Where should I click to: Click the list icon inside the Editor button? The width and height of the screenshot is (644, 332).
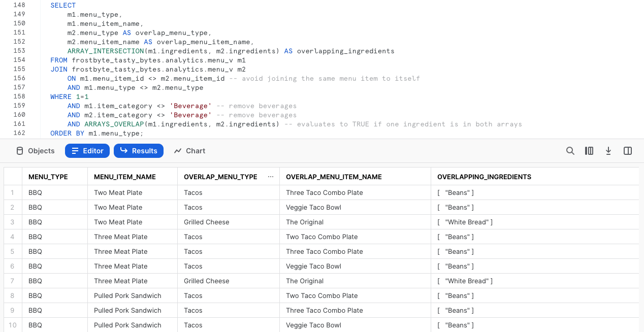tap(75, 150)
